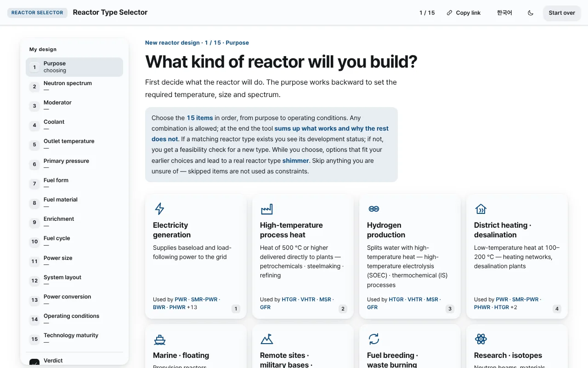
Task: Click the highlighted word 'shimmer'
Action: pyautogui.click(x=296, y=161)
